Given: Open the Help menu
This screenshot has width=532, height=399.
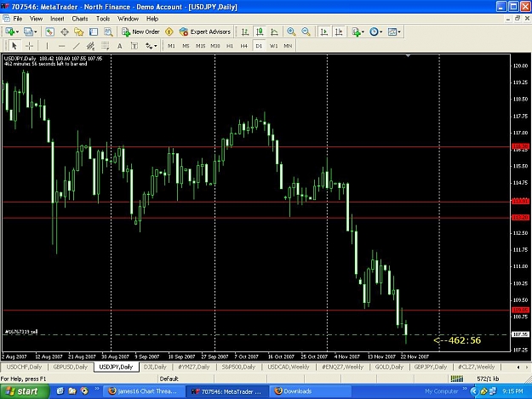Looking at the screenshot, I should point(152,19).
